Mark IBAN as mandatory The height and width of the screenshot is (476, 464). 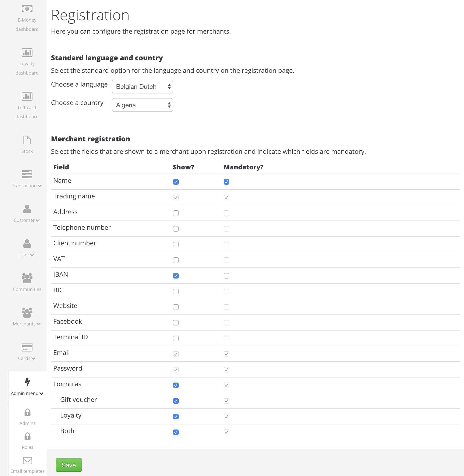tap(226, 276)
